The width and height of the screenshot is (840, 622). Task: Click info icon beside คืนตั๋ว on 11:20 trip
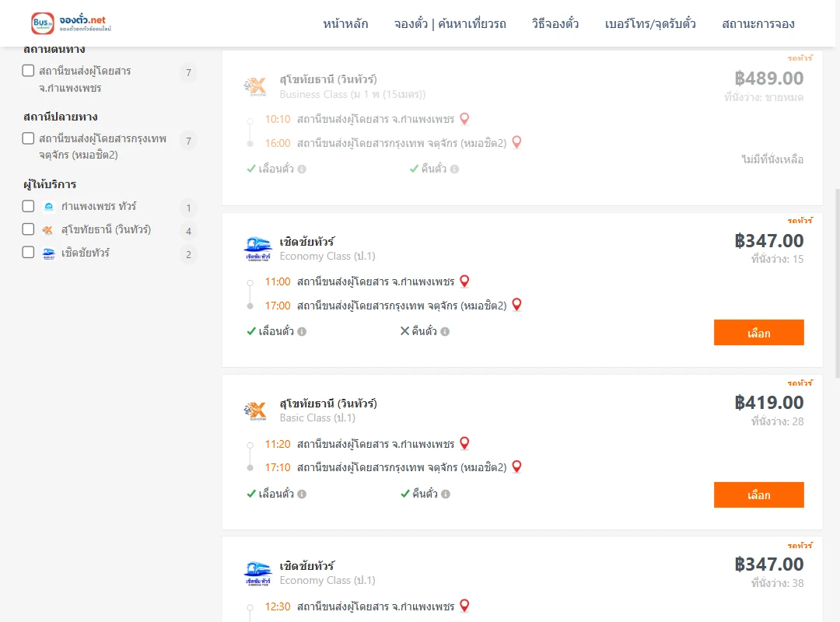point(445,494)
